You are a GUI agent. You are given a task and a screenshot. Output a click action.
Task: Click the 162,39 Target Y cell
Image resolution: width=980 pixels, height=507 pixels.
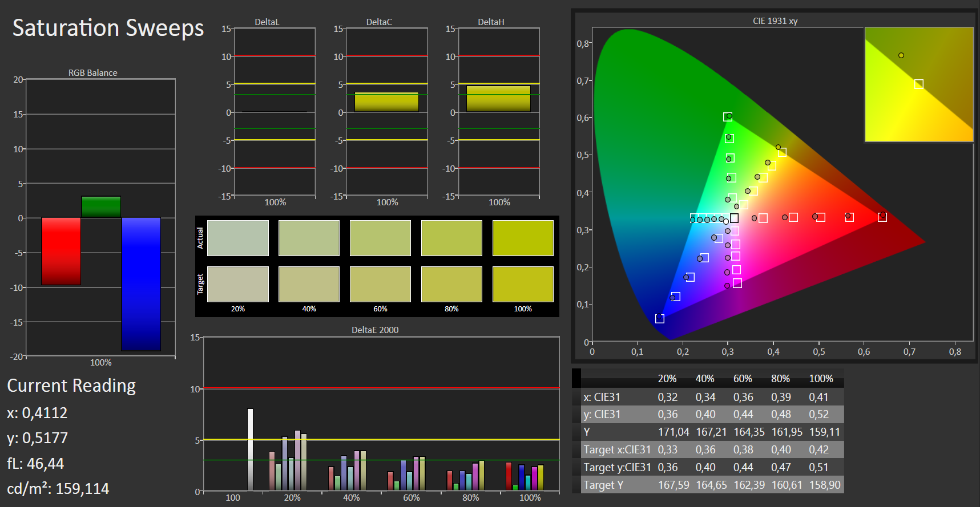point(749,485)
